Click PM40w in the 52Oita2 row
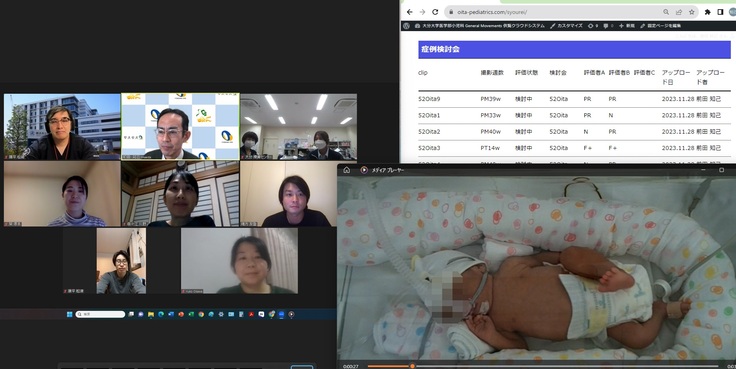Image resolution: width=736 pixels, height=369 pixels. pyautogui.click(x=491, y=131)
